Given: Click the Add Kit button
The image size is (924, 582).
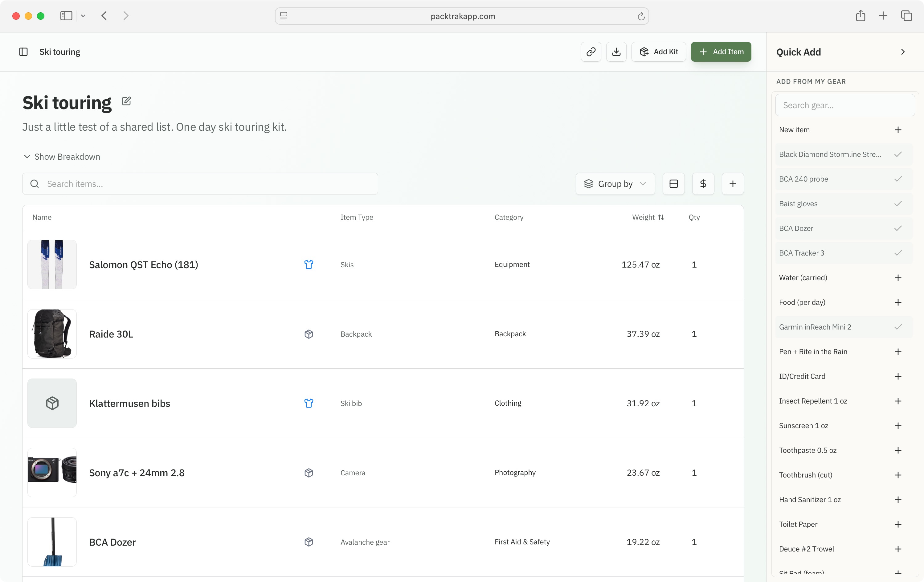Looking at the screenshot, I should tap(658, 52).
